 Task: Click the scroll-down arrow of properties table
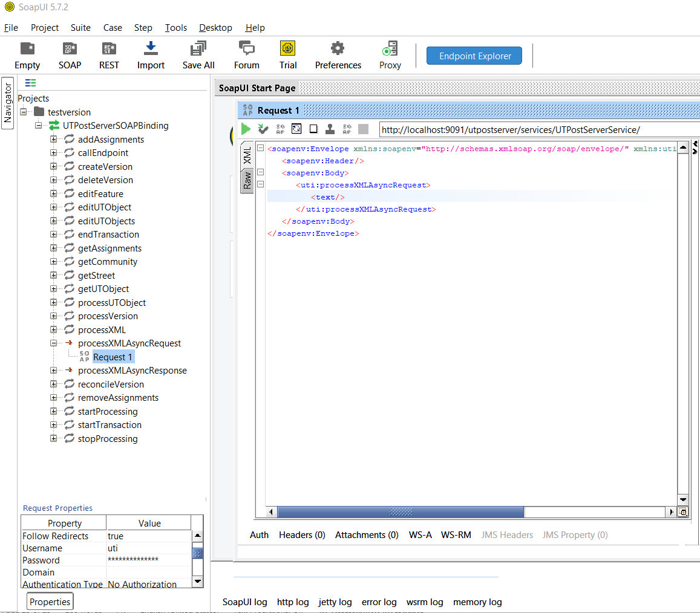[197, 582]
